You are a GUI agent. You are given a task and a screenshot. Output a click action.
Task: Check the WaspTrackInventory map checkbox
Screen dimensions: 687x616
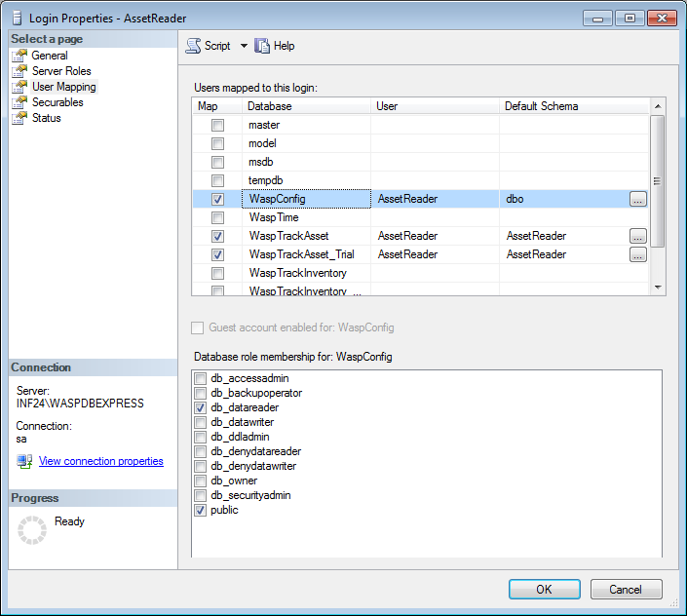point(217,273)
